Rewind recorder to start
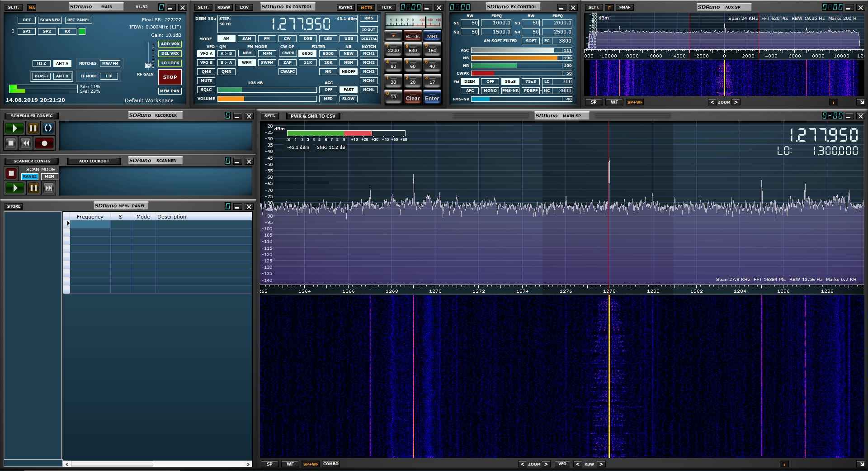The image size is (868, 471). [x=26, y=143]
